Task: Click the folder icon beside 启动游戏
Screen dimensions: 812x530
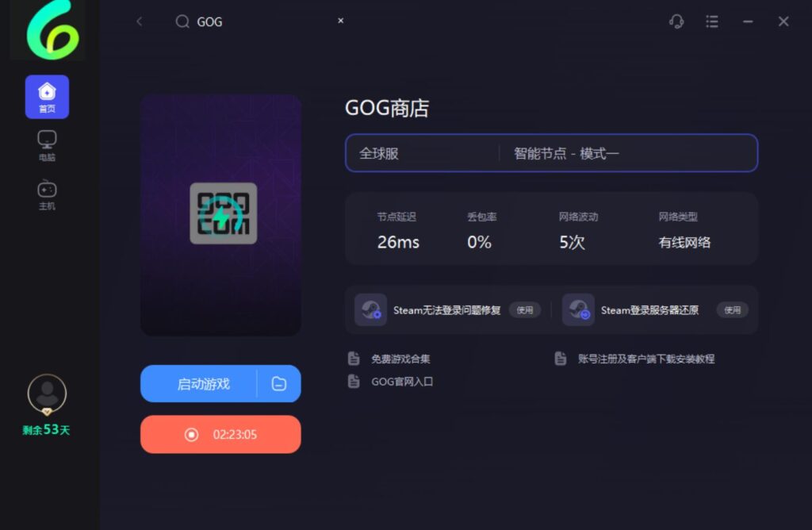Action: (279, 384)
